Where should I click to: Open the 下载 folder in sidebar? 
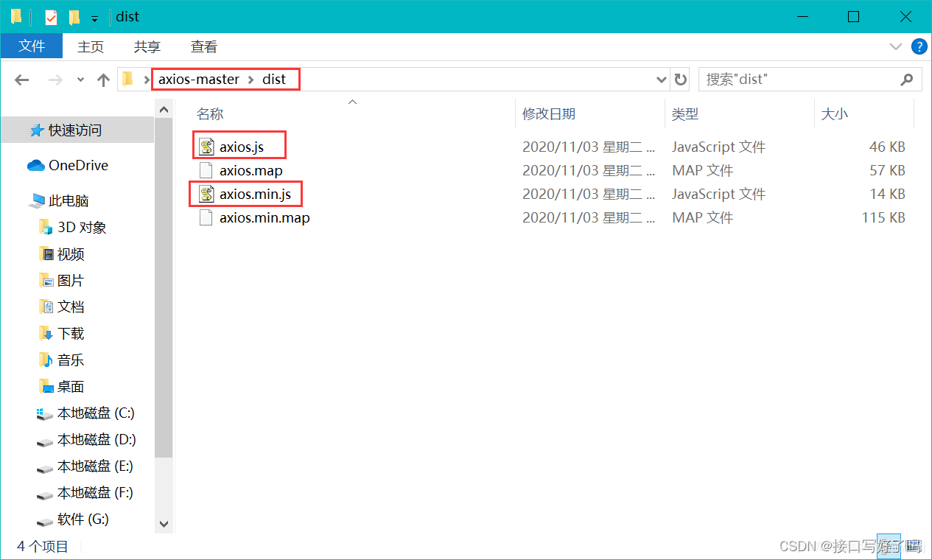[71, 333]
